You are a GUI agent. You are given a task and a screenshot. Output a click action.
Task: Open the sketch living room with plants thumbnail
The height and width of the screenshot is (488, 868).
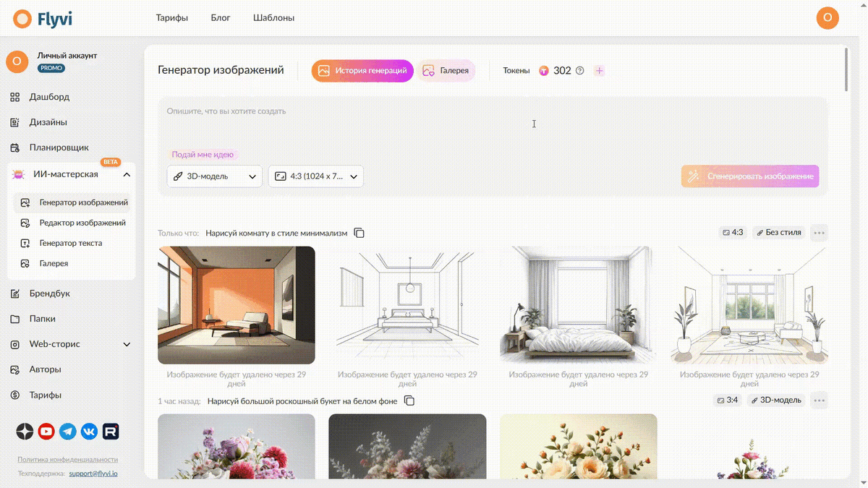coord(749,305)
